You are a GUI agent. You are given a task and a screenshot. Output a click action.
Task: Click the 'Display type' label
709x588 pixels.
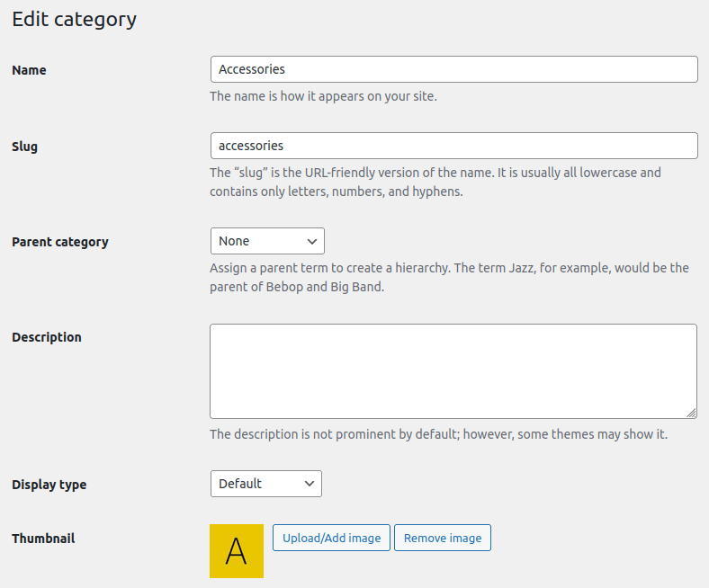pyautogui.click(x=49, y=485)
